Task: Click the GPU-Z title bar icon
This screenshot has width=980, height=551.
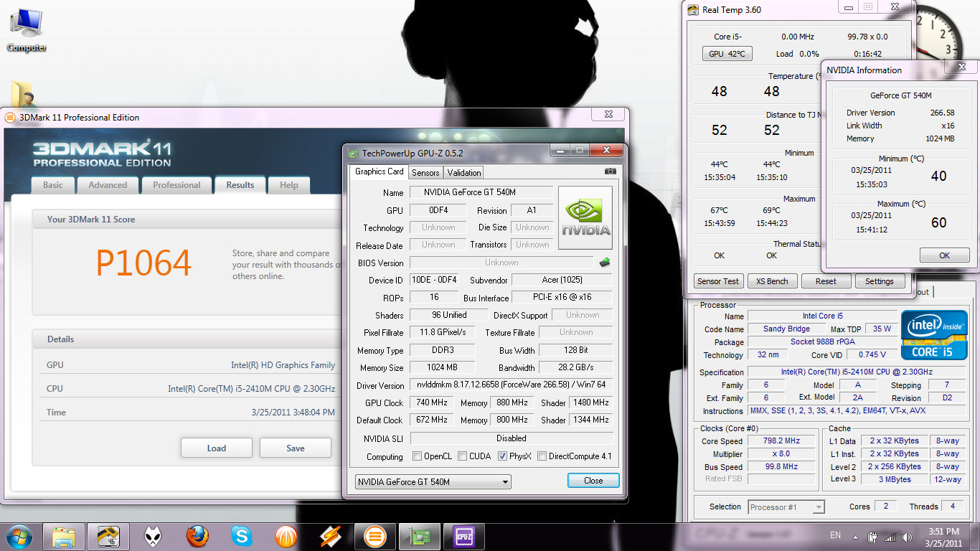Action: click(353, 153)
